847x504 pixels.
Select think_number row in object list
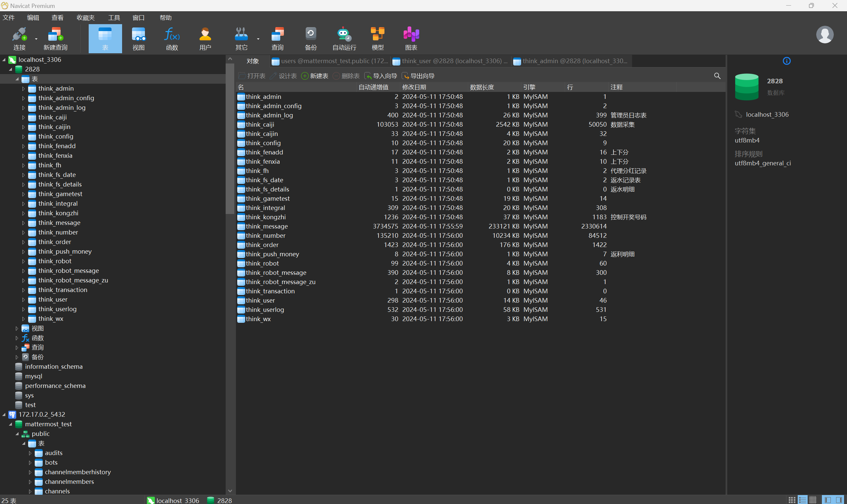pos(480,236)
